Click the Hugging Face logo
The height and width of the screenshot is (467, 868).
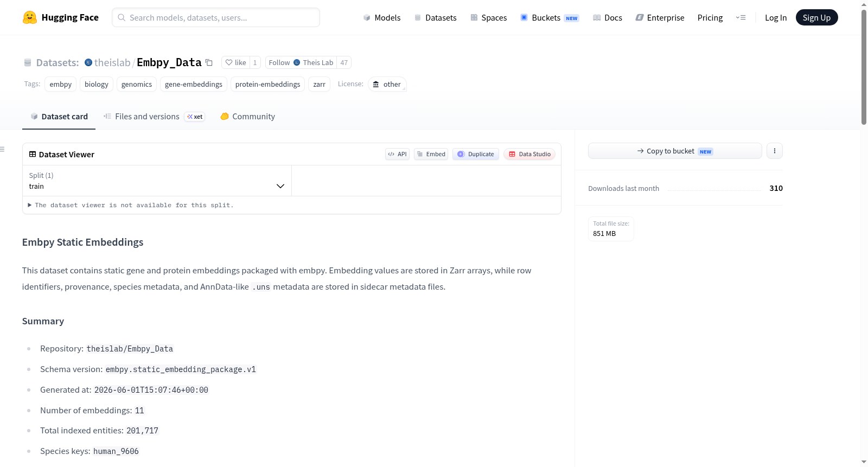(x=60, y=17)
